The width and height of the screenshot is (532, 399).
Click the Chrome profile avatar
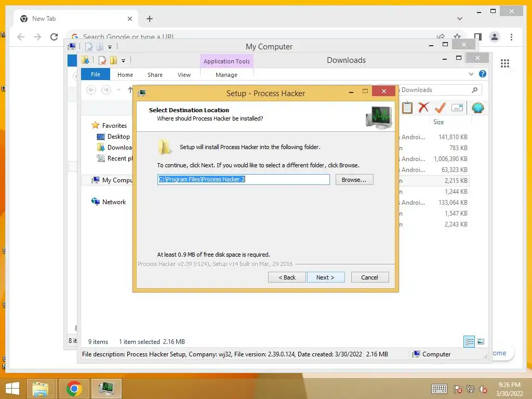[x=495, y=37]
